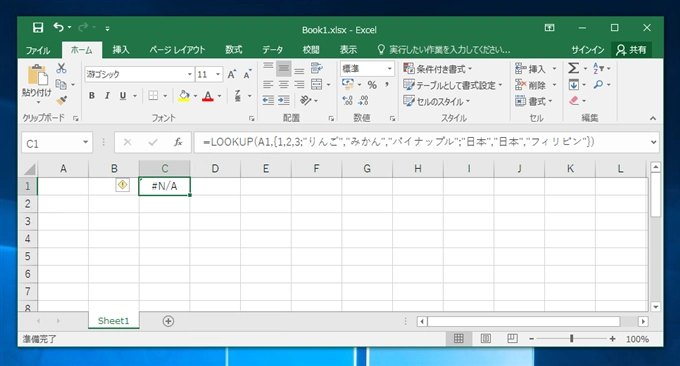Open ファイル tab

[x=38, y=50]
